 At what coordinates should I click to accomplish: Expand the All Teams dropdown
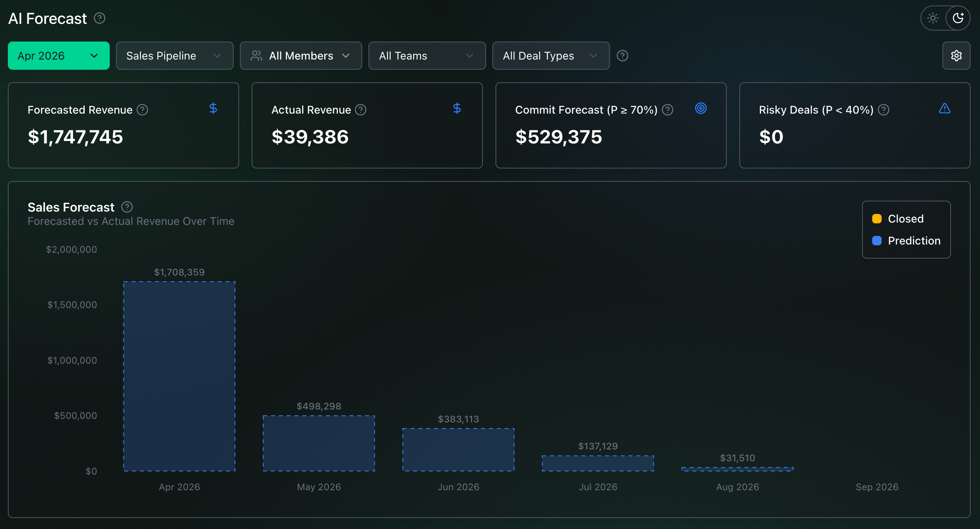pyautogui.click(x=427, y=56)
